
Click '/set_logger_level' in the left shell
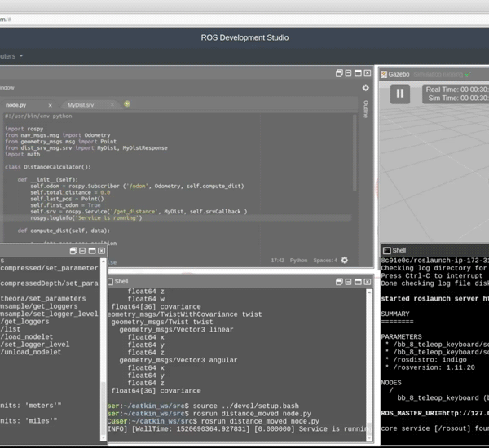35,345
